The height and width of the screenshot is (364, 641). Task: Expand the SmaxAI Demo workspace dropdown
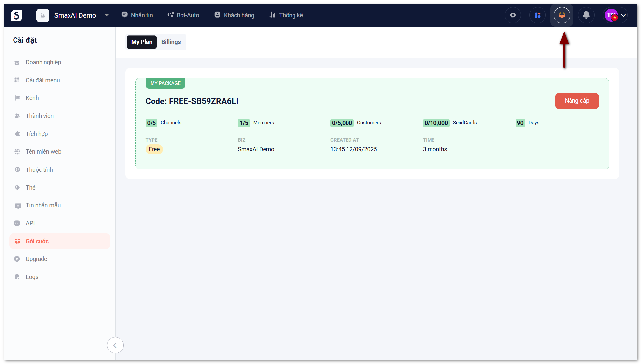click(106, 15)
